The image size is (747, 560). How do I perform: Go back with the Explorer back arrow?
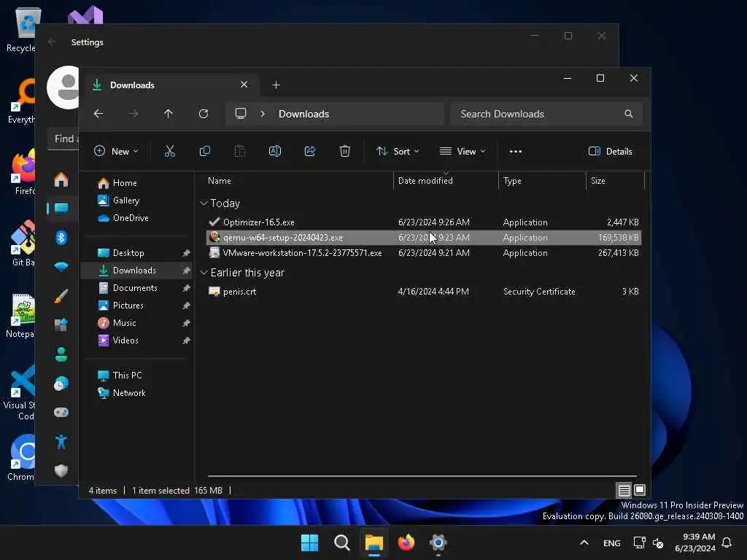[98, 114]
